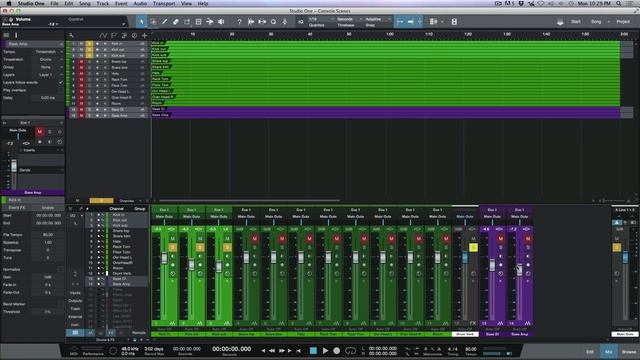Click Rewind in the transport bar
The image size is (640, 360).
[x=272, y=351]
